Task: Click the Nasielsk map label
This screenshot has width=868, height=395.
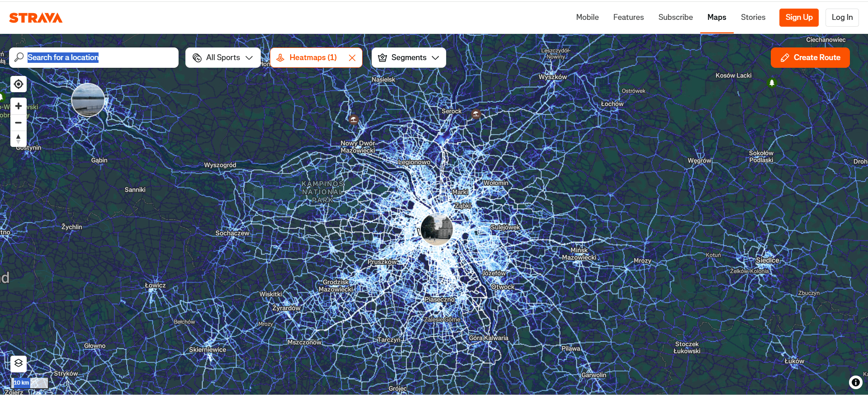Action: pos(383,79)
